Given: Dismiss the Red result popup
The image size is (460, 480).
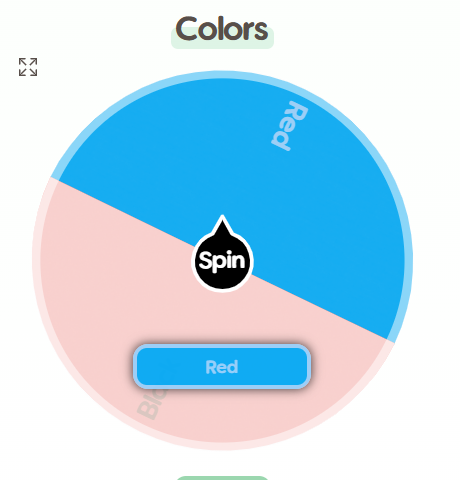Looking at the screenshot, I should coord(222,367).
